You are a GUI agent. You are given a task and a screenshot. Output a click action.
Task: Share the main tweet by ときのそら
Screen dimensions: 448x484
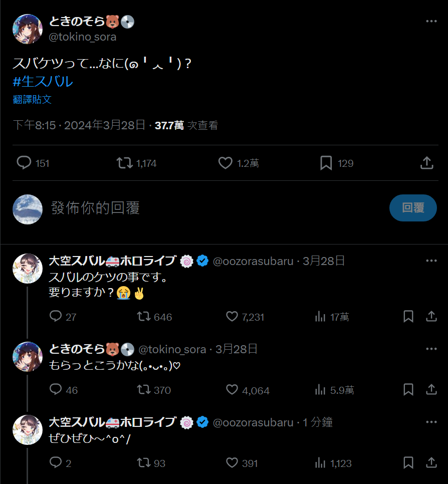click(x=426, y=163)
